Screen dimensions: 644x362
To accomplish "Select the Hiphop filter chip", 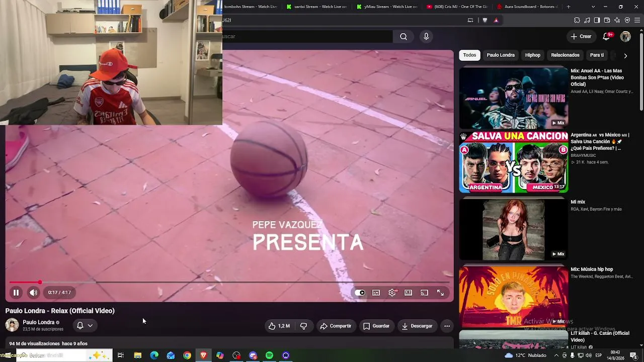I will pos(532,55).
